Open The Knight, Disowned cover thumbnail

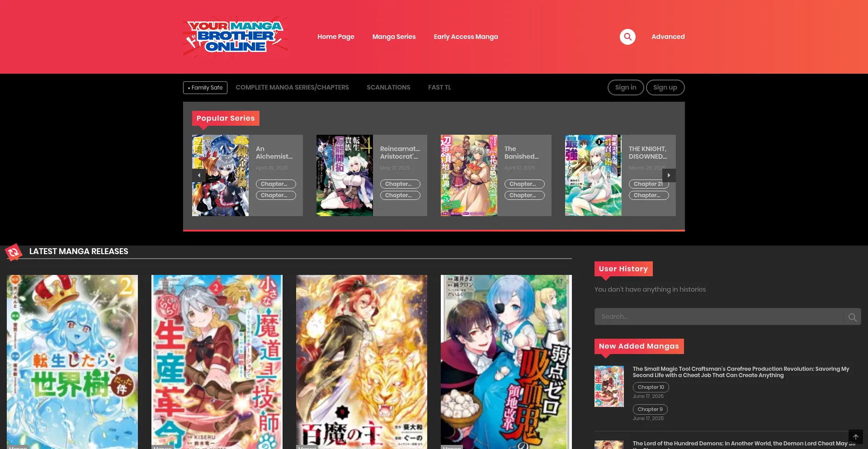click(x=593, y=175)
